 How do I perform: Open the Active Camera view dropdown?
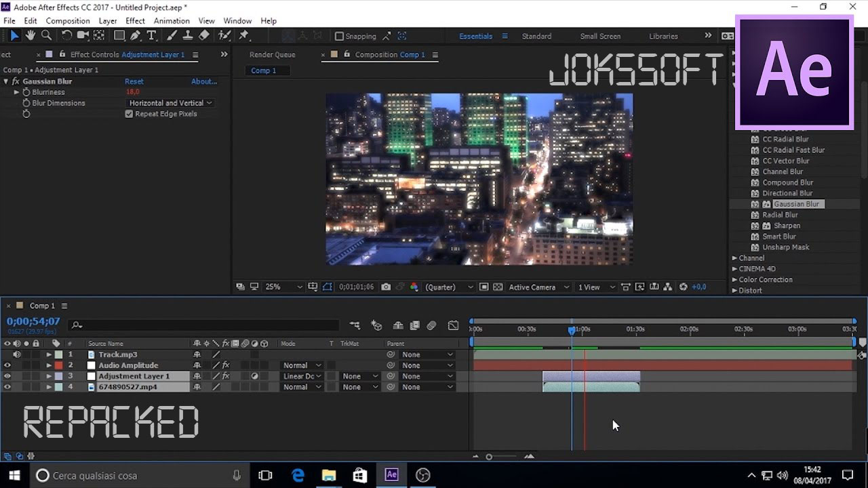[535, 287]
